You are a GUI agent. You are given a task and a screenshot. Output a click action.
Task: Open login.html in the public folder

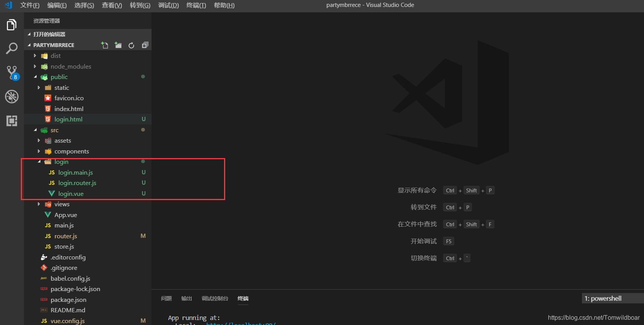pyautogui.click(x=88, y=120)
